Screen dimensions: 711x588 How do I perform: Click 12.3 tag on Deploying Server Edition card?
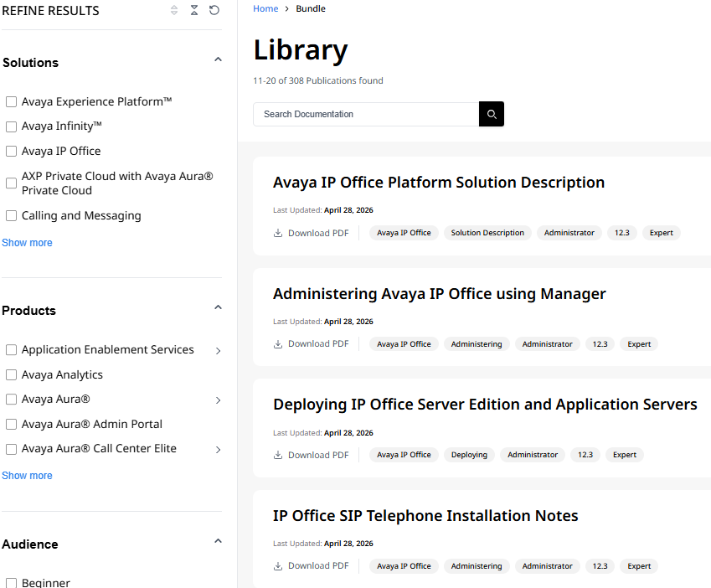[585, 455]
